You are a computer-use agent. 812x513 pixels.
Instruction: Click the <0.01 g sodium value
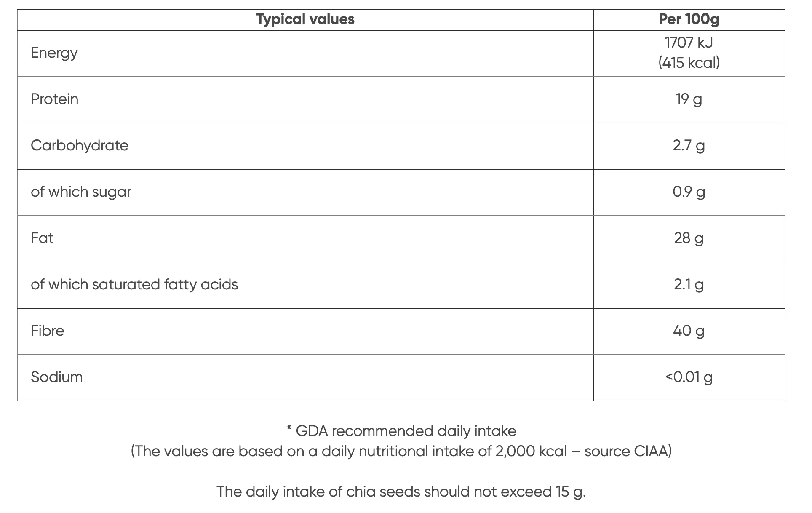689,377
